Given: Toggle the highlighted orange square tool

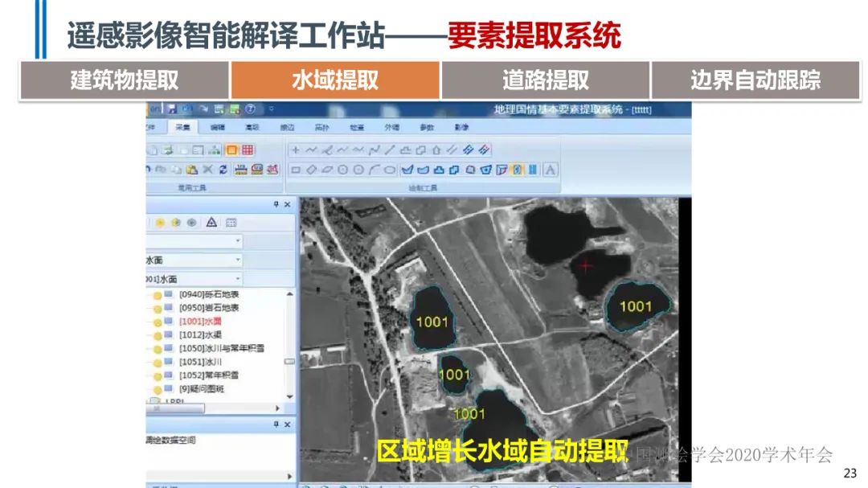Looking at the screenshot, I should pyautogui.click(x=231, y=150).
